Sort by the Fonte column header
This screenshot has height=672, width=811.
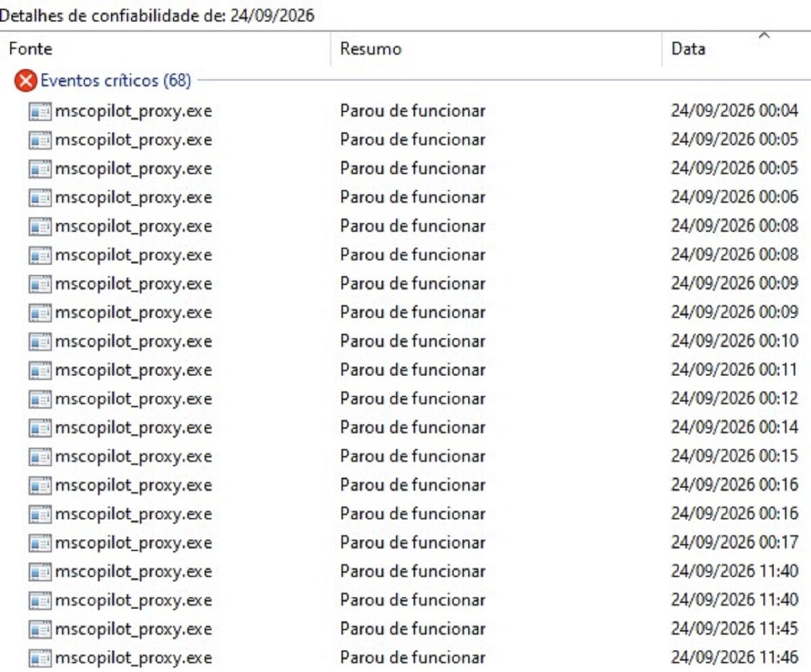pyautogui.click(x=30, y=49)
